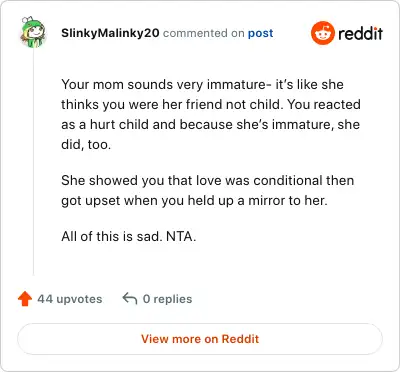Click the "NTA" verdict word
400x372 pixels.
click(x=179, y=236)
